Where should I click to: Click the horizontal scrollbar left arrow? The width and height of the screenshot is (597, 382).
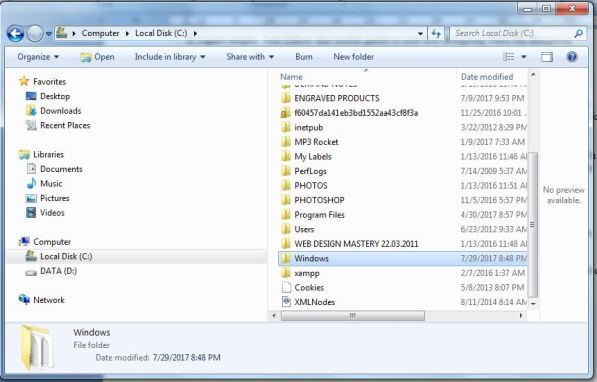coord(274,316)
